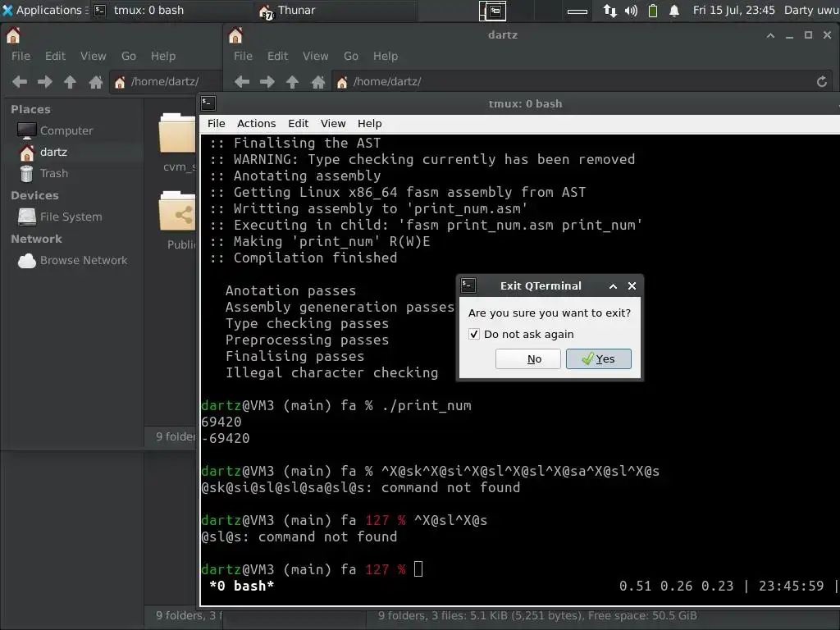Click No in Exit QTerminal dialog
840x630 pixels.
pyautogui.click(x=527, y=359)
